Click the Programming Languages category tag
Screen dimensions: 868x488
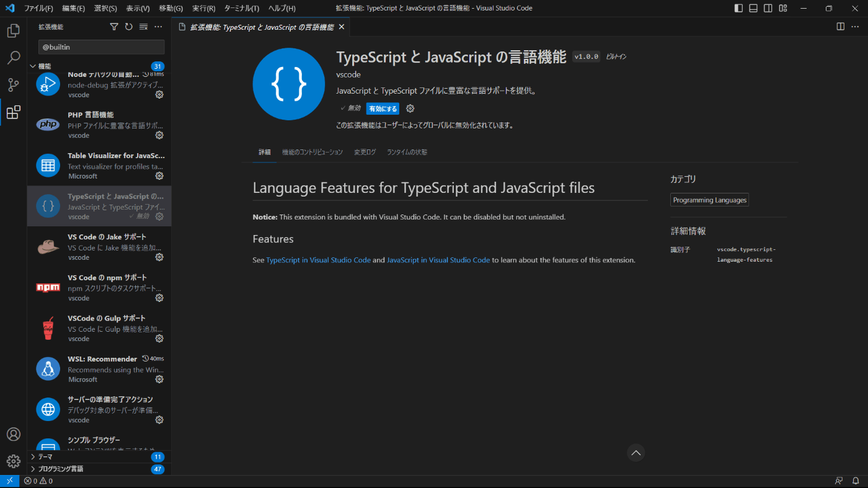pos(709,200)
